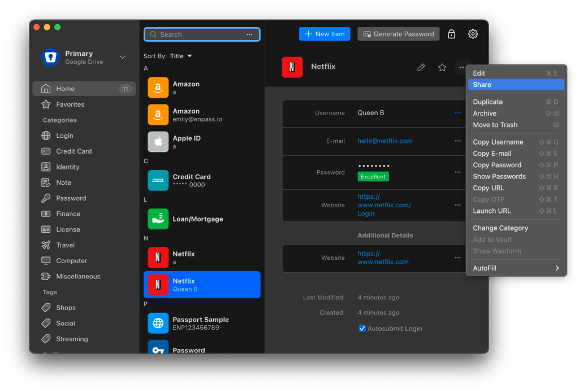Click ellipsis beside the netflix.com/Login website
The image size is (579, 392).
[x=457, y=205]
